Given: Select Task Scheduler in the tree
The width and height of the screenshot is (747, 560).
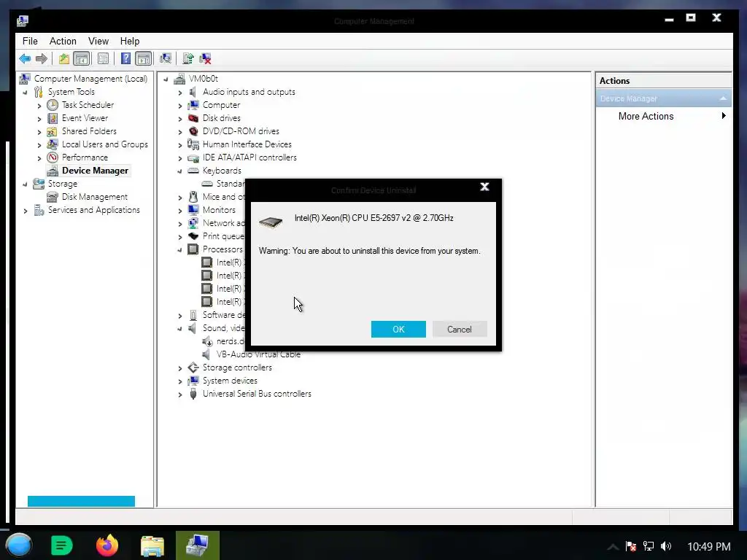Looking at the screenshot, I should (x=88, y=105).
